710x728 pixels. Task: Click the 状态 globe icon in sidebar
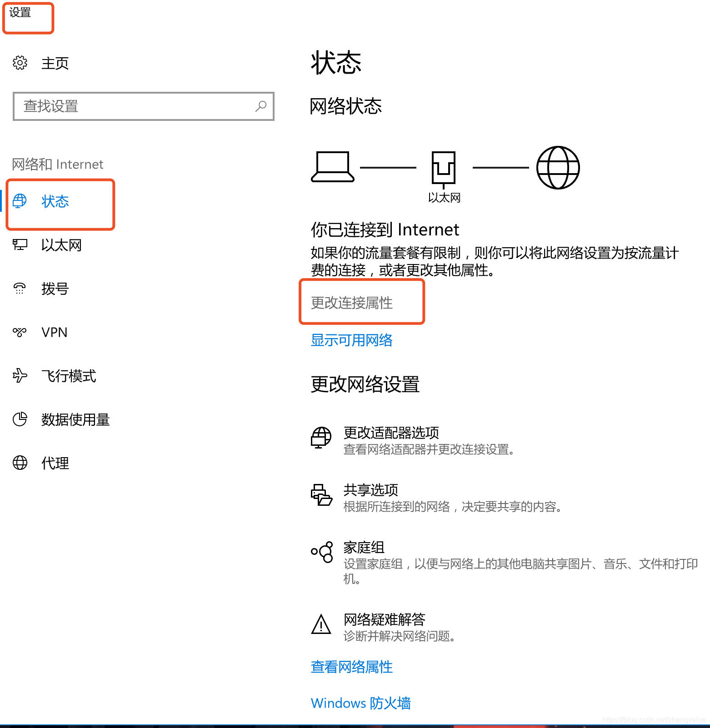(x=20, y=201)
